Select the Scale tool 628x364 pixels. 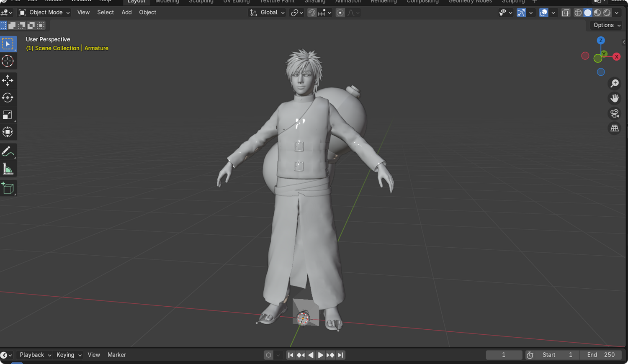[x=8, y=115]
